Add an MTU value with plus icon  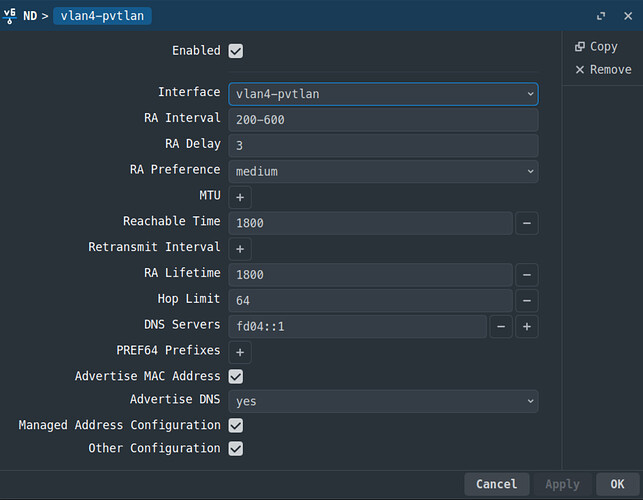click(240, 197)
